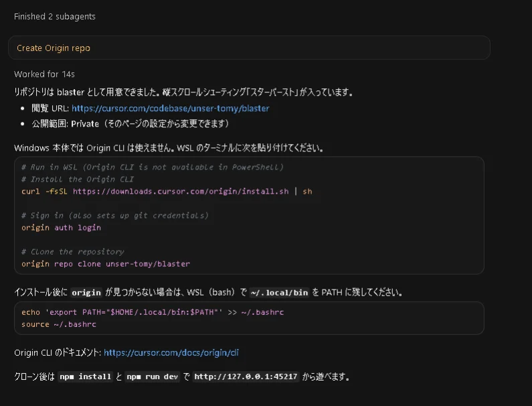
Task: Click the inline 'origin' code in install note
Action: point(86,293)
